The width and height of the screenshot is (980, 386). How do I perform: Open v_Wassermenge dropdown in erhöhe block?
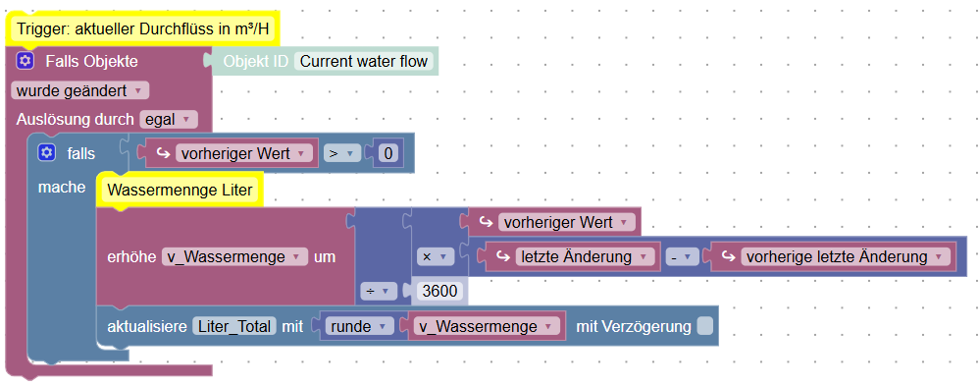(235, 256)
